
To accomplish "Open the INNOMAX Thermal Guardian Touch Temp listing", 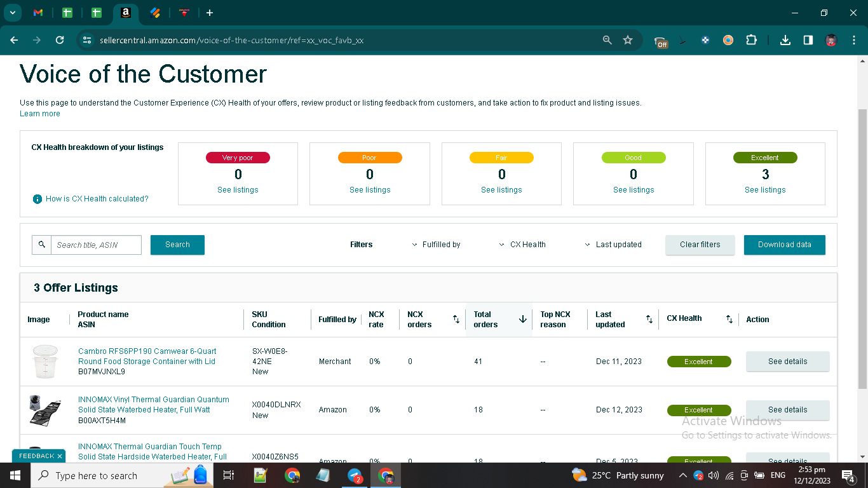I will pyautogui.click(x=153, y=452).
